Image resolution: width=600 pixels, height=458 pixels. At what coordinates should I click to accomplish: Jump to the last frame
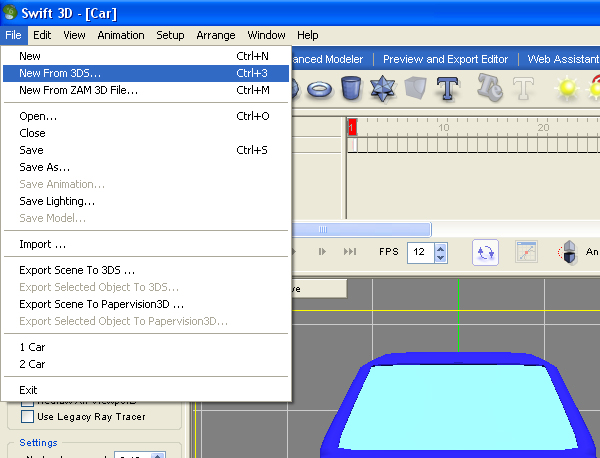pyautogui.click(x=350, y=251)
